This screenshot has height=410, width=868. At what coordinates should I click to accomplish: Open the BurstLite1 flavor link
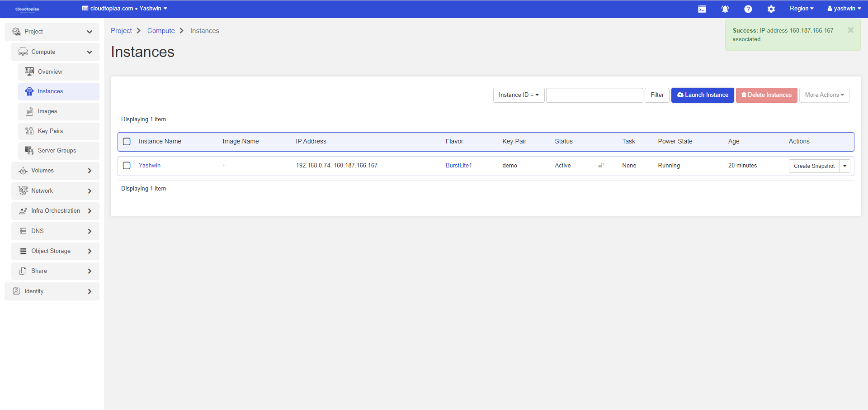tap(458, 166)
